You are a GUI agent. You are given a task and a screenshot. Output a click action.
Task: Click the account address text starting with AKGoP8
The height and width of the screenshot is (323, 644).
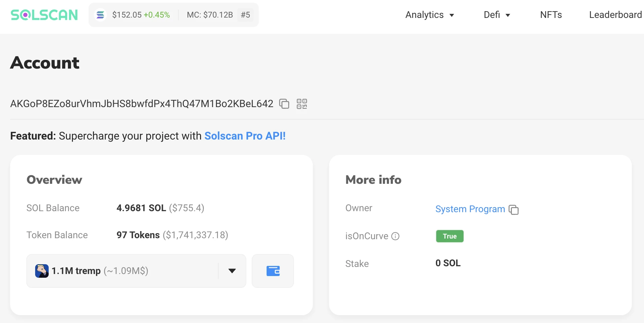pos(142,104)
